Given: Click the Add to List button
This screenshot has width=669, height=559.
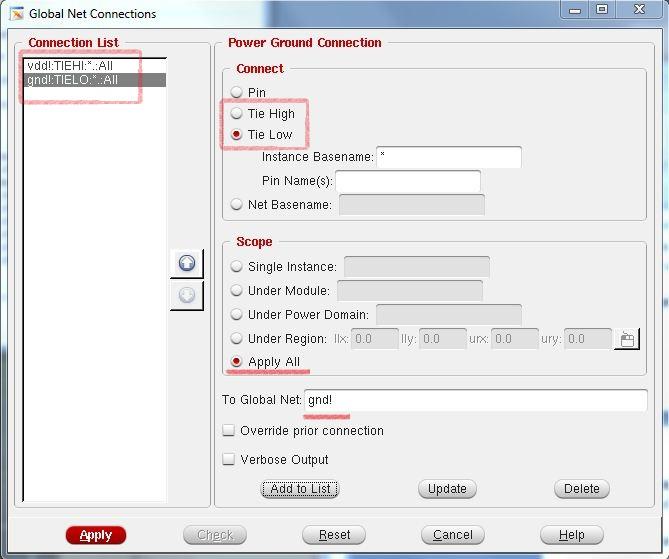Looking at the screenshot, I should pyautogui.click(x=300, y=489).
